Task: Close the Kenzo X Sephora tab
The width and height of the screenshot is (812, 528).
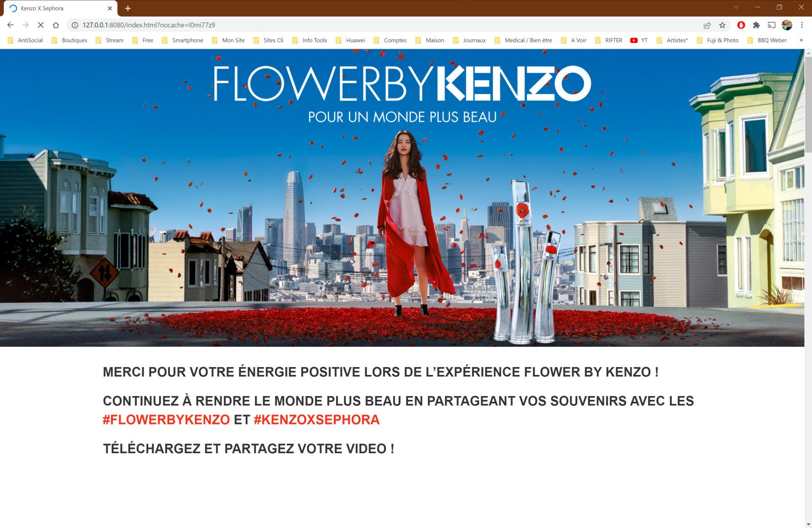Action: [x=110, y=8]
